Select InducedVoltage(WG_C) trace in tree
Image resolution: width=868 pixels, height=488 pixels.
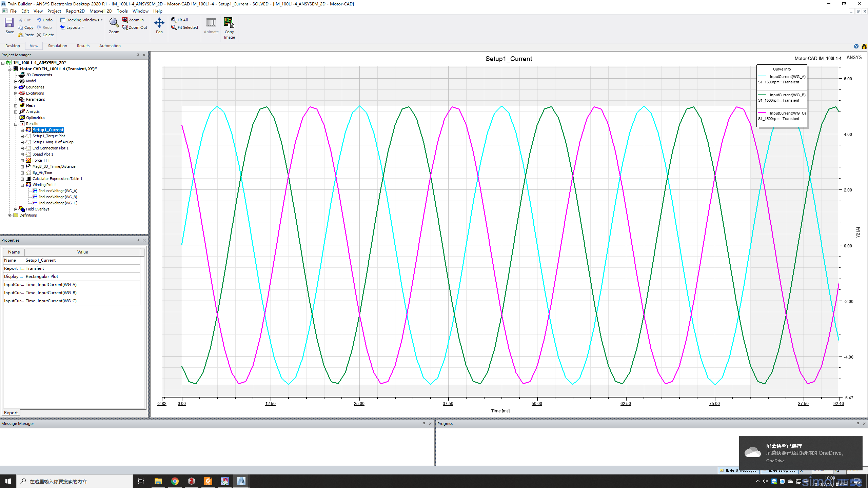tap(58, 203)
